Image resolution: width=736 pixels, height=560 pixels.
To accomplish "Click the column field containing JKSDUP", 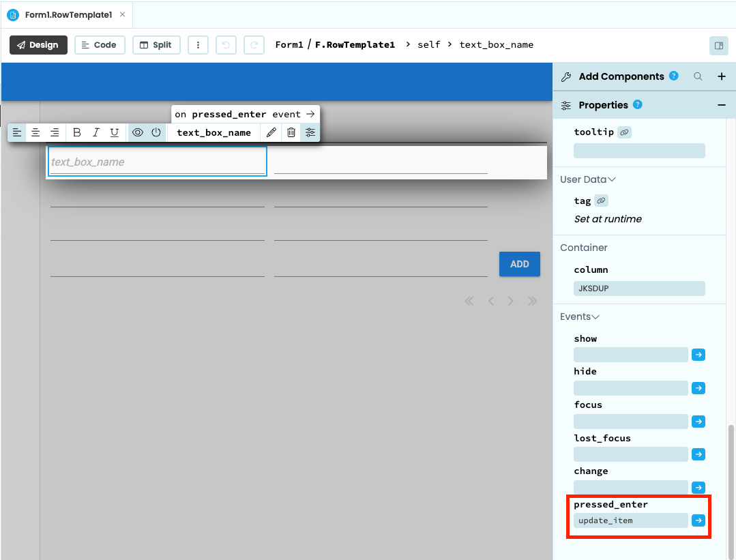I will click(x=639, y=289).
